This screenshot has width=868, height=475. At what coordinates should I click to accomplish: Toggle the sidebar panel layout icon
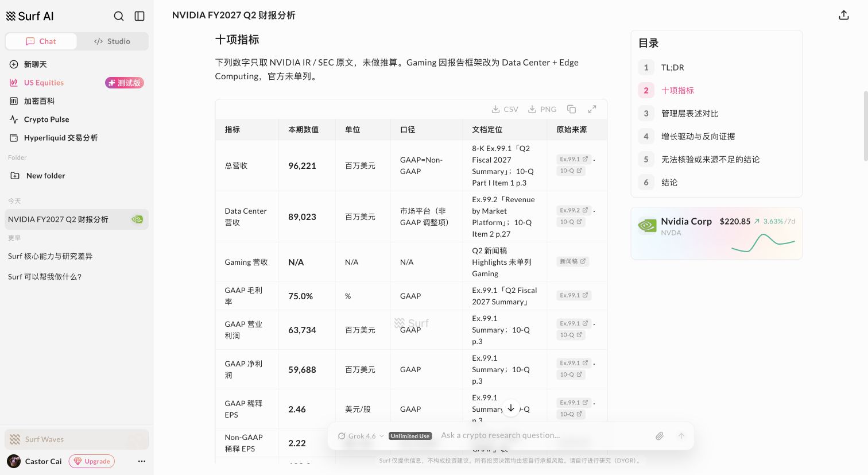[139, 16]
